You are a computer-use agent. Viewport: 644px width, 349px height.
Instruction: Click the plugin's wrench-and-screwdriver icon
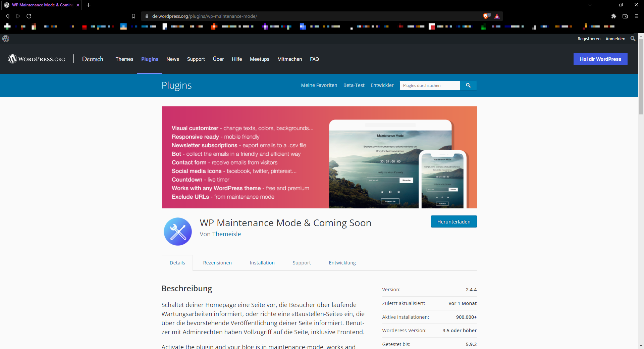coord(178,232)
